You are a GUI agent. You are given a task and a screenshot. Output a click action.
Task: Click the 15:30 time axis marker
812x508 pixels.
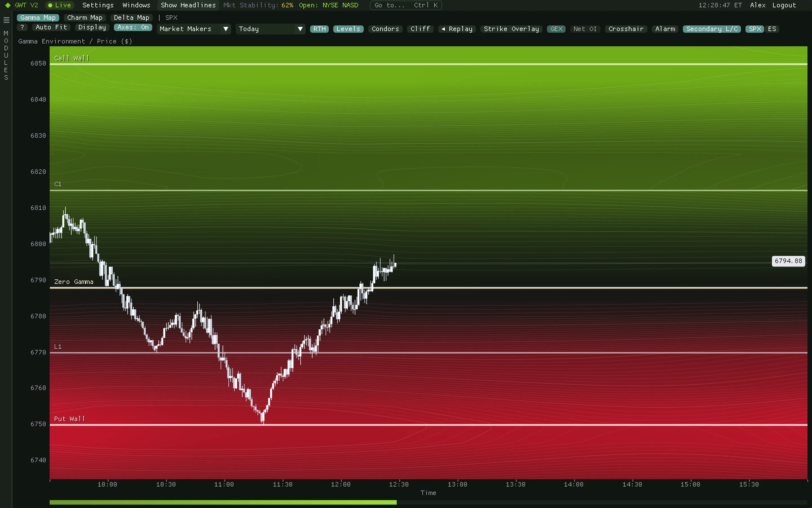[x=749, y=485]
